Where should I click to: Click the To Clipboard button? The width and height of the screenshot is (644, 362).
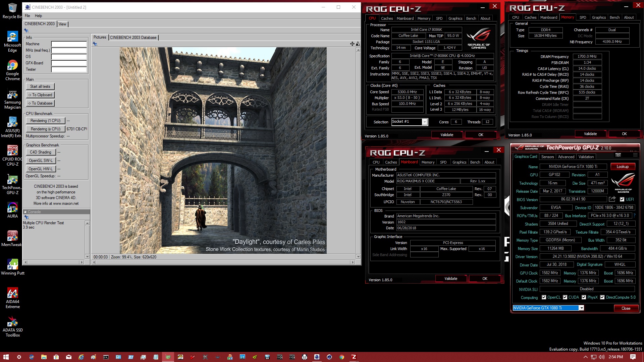pyautogui.click(x=40, y=95)
